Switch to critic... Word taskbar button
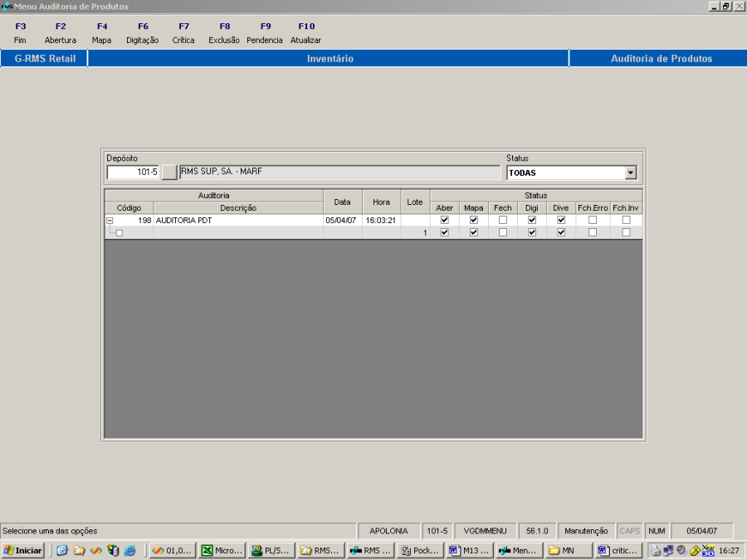Screen dimensions: 747x560 click(x=618, y=551)
